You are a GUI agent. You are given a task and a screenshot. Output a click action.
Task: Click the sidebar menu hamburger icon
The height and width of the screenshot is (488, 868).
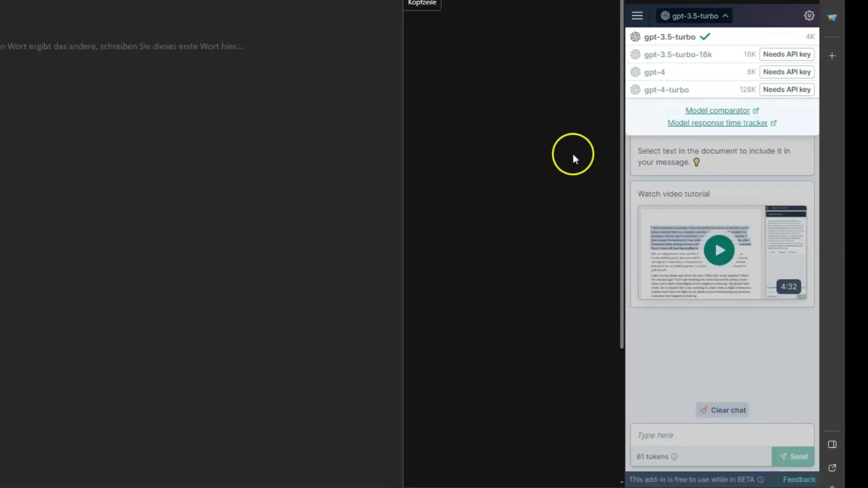tap(637, 15)
